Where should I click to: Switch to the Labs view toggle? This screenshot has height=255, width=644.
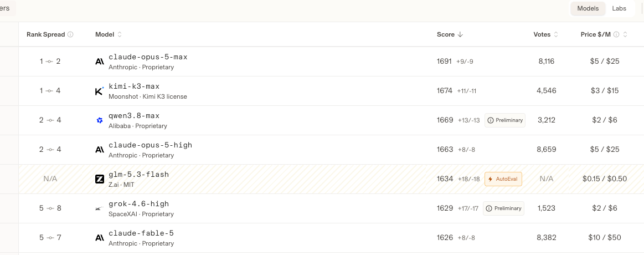[619, 8]
